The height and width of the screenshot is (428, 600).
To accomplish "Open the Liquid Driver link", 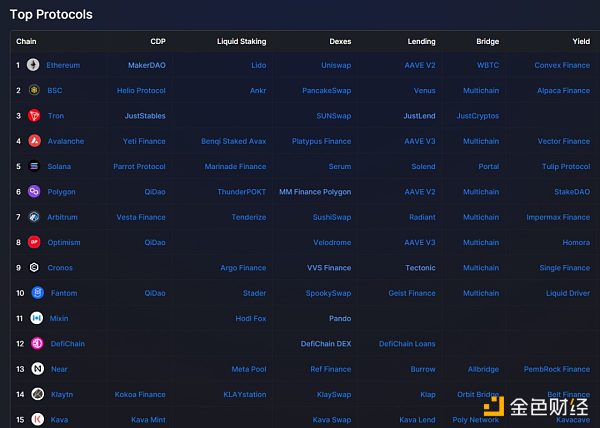I will 568,293.
